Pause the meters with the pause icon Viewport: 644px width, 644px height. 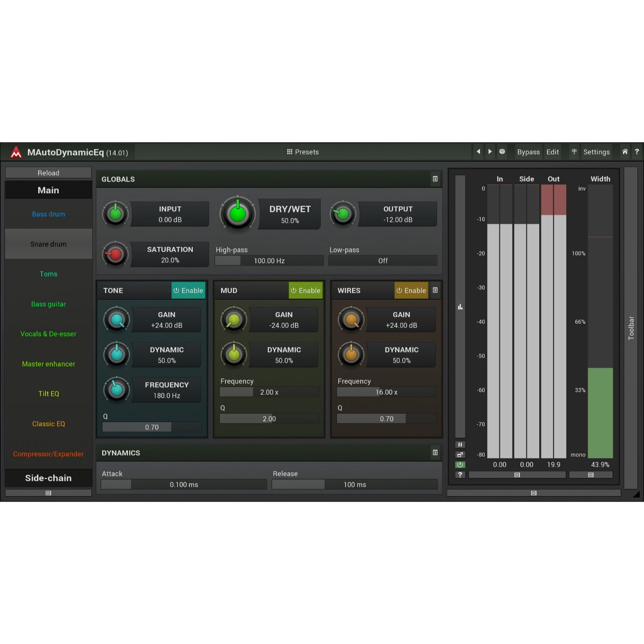pos(460,445)
